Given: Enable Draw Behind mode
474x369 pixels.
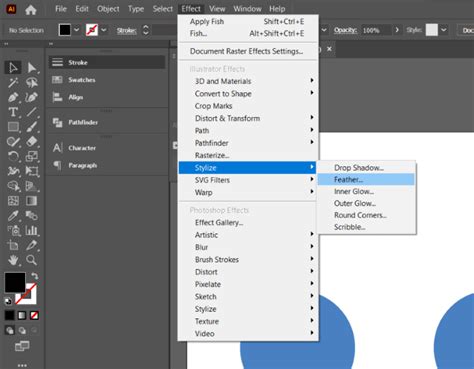Looking at the screenshot, I should [22, 330].
